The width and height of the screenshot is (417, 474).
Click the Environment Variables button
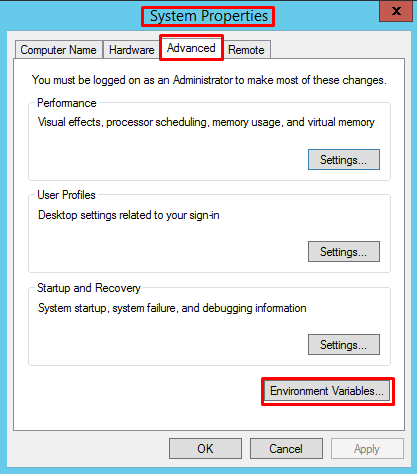[327, 391]
